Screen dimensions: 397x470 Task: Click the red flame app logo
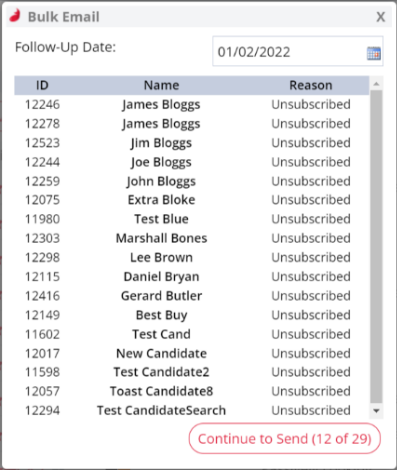[15, 16]
